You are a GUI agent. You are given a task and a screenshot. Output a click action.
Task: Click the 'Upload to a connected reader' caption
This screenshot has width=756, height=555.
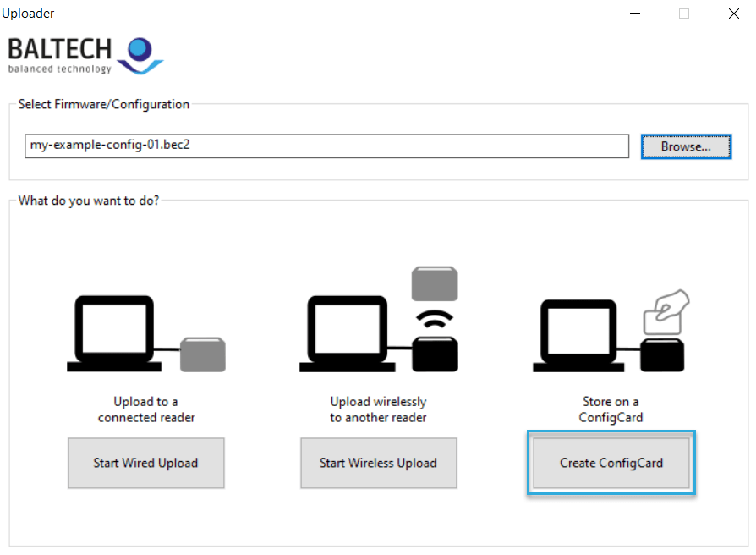145,409
